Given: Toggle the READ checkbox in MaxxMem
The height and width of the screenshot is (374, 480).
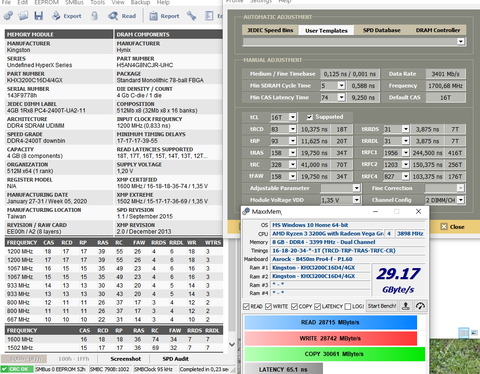Looking at the screenshot, I should (246, 306).
